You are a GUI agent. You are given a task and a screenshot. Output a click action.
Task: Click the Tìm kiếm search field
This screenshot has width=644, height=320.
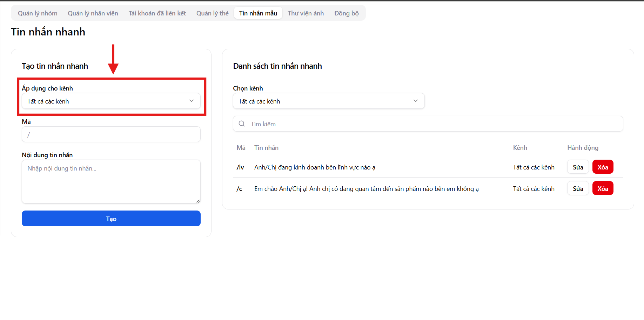pyautogui.click(x=431, y=124)
